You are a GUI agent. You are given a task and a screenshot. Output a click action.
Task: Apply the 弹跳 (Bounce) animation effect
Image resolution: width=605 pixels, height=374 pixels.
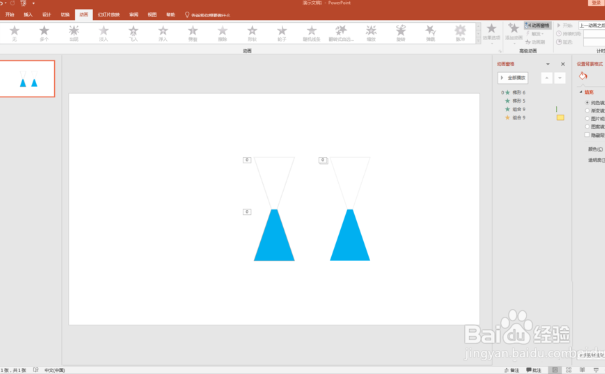pos(430,34)
